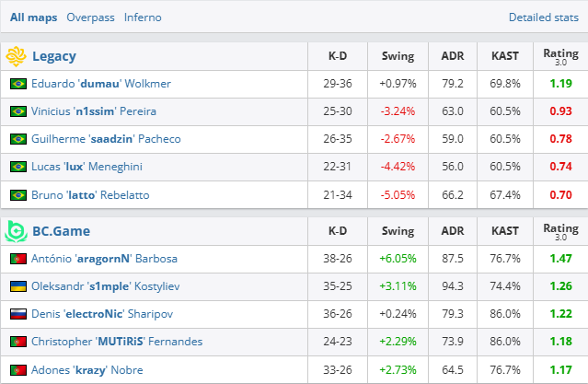Click the Legacy team logo icon

click(x=17, y=56)
